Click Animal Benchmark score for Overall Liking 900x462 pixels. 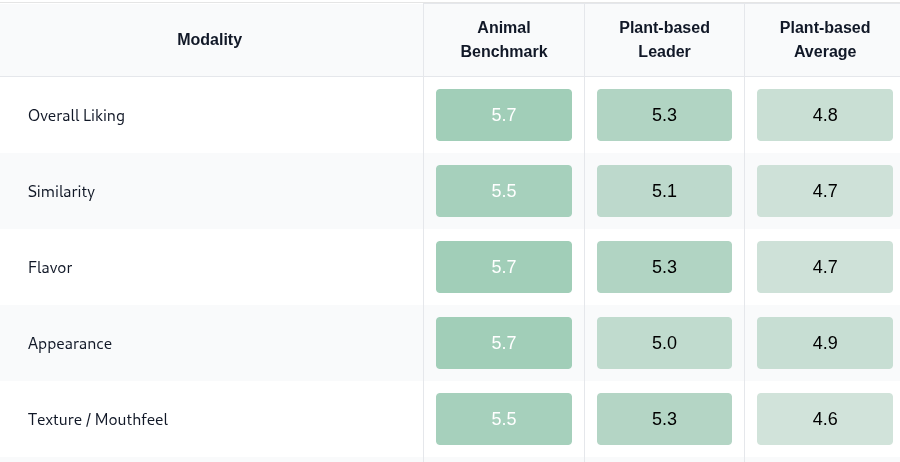pyautogui.click(x=504, y=115)
